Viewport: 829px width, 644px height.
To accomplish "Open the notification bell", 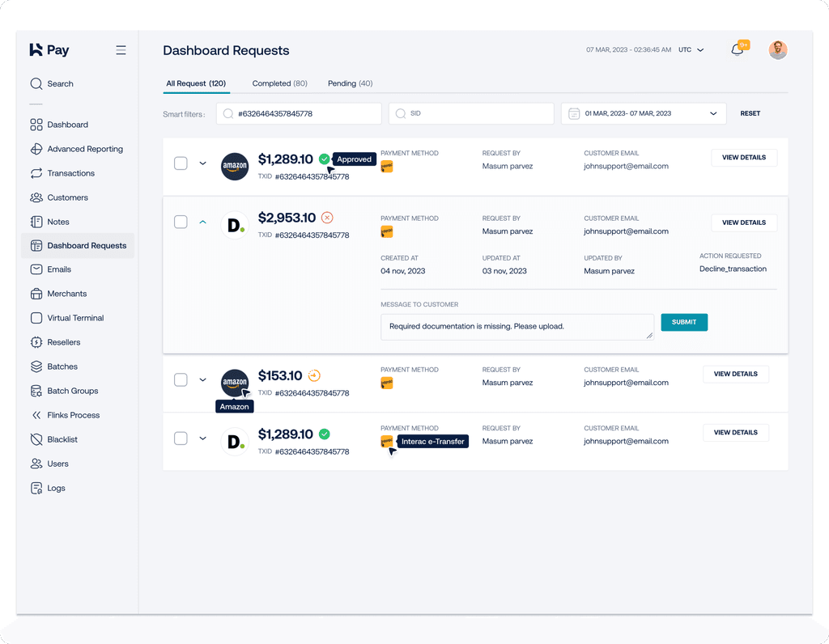I will click(x=738, y=49).
